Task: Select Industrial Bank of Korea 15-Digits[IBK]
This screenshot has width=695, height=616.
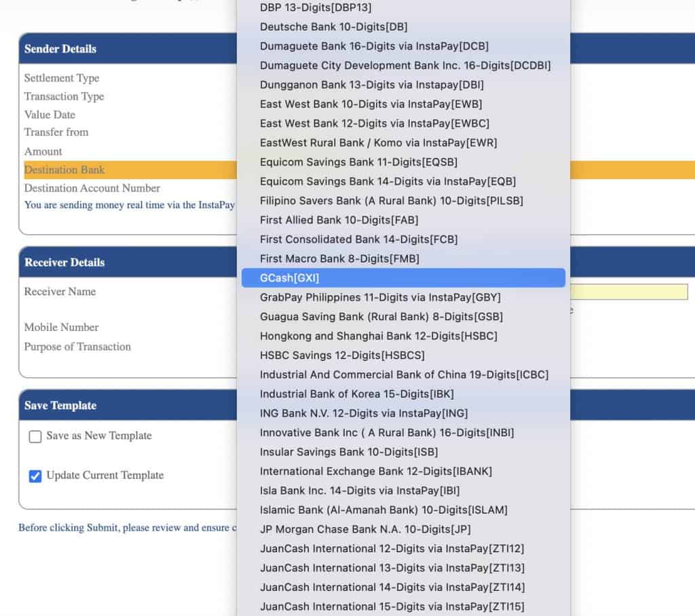Action: 356,393
